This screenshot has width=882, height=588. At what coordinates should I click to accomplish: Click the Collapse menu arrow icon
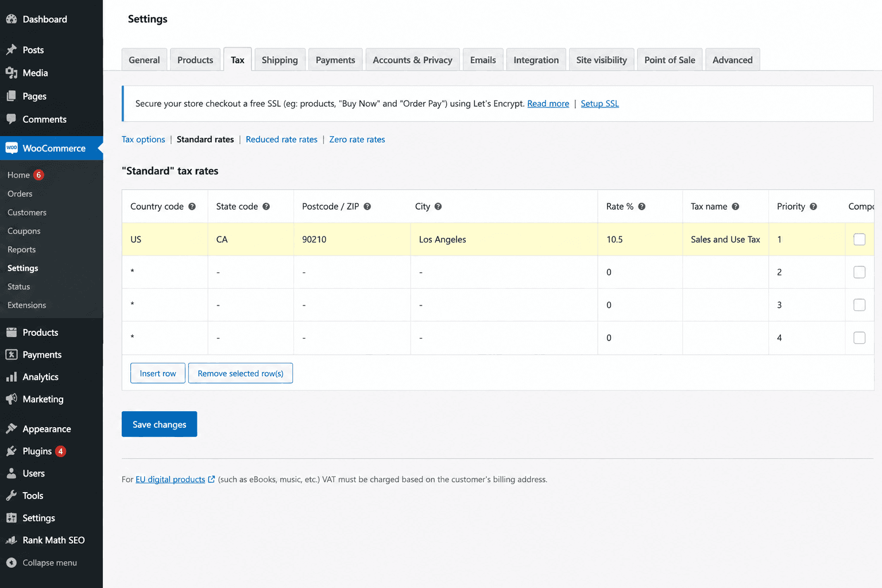tap(11, 563)
